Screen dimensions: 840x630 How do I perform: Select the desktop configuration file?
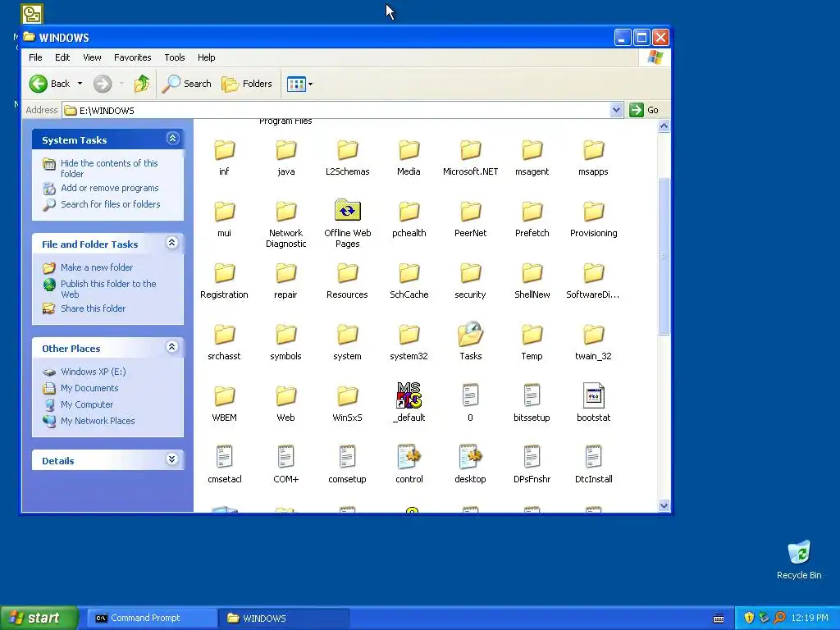pos(470,464)
